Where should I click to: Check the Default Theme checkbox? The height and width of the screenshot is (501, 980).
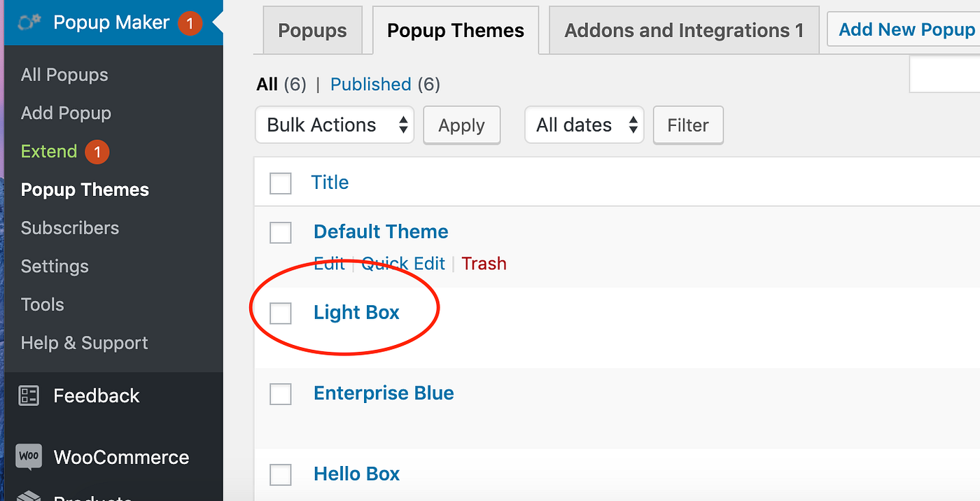click(281, 232)
